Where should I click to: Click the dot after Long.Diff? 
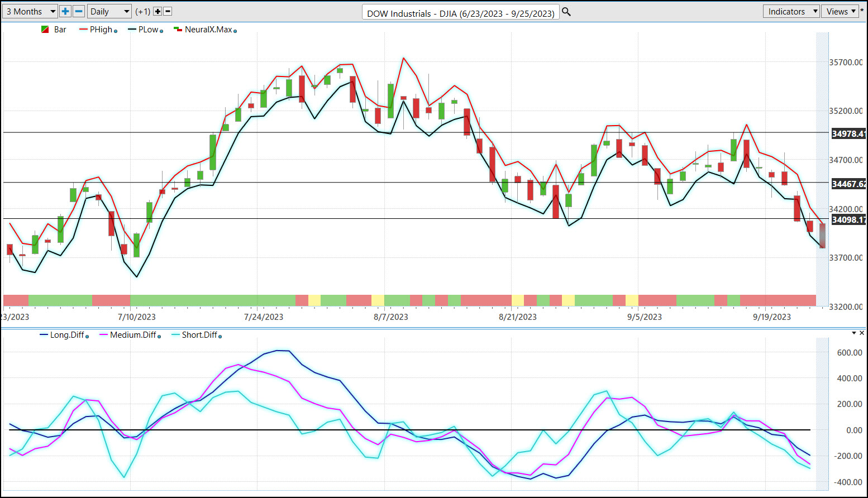tap(87, 337)
